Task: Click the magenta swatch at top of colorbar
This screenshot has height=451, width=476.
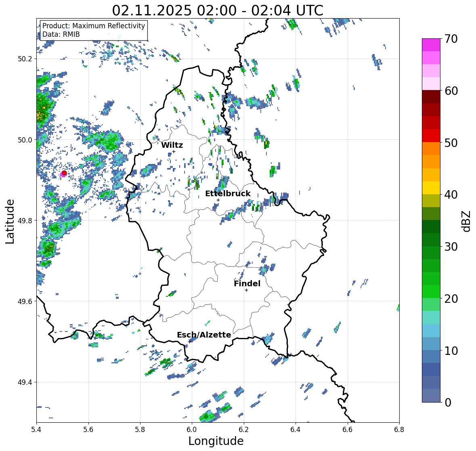Action: pyautogui.click(x=431, y=45)
